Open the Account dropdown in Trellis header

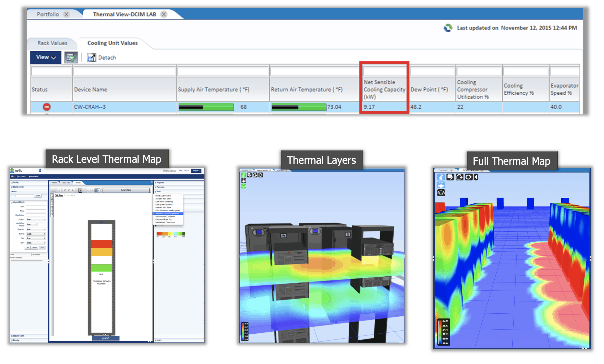point(196,171)
